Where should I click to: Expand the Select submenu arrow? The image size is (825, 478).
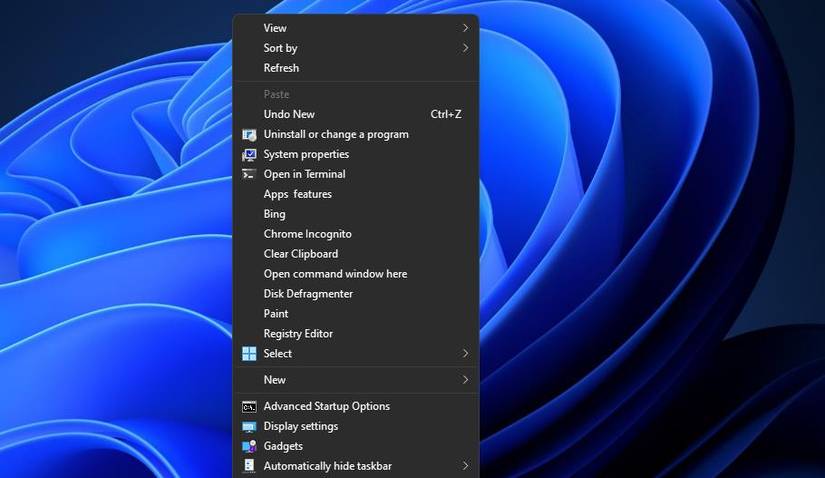(465, 353)
